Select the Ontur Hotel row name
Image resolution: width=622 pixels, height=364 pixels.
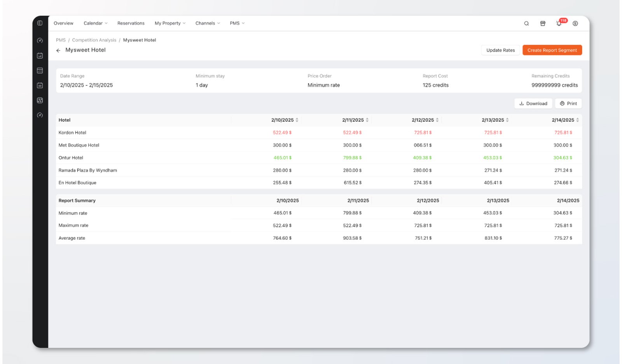pyautogui.click(x=71, y=158)
